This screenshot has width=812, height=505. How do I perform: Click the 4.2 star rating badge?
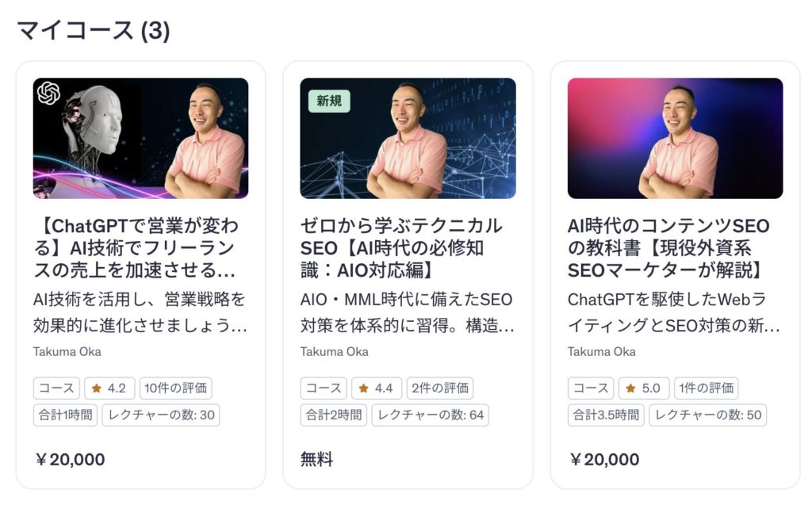[109, 388]
